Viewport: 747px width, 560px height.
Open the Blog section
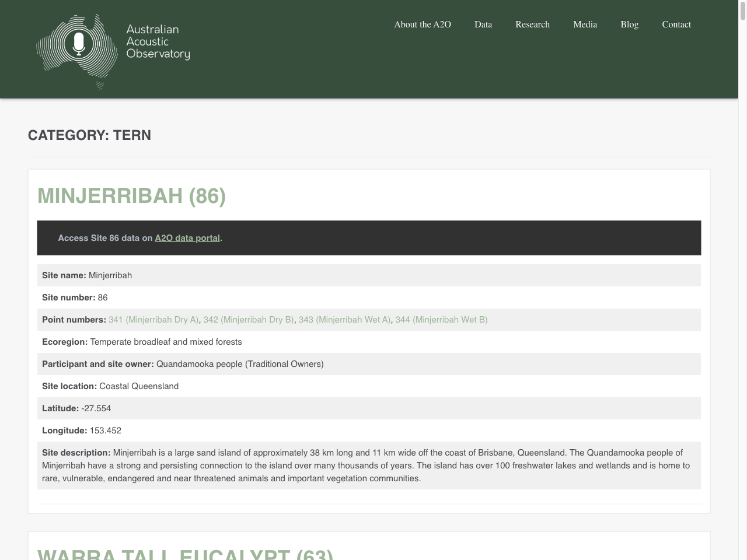click(x=629, y=24)
